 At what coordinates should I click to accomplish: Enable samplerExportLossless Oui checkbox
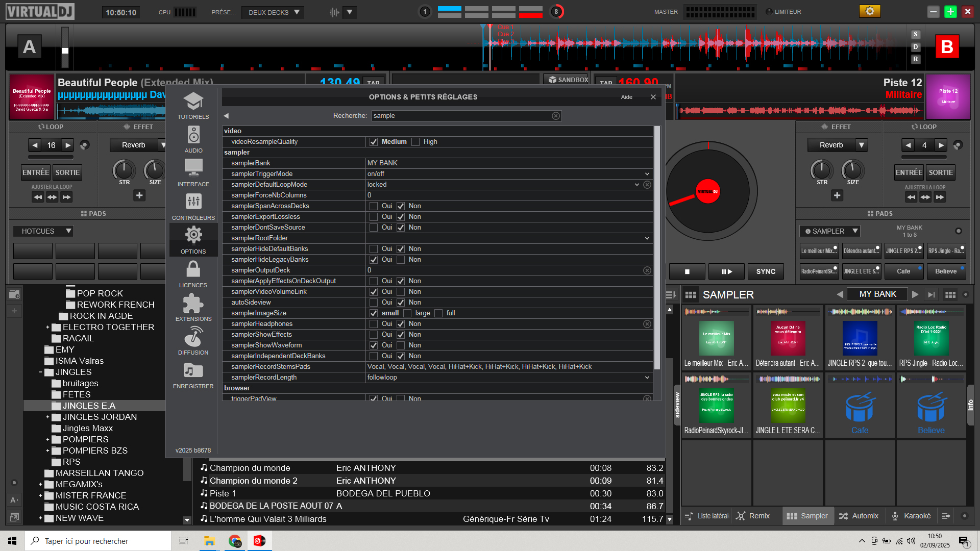click(x=374, y=217)
